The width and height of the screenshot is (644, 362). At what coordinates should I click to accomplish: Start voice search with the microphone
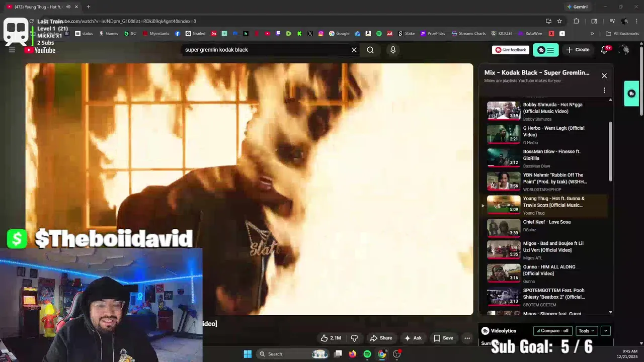393,50
